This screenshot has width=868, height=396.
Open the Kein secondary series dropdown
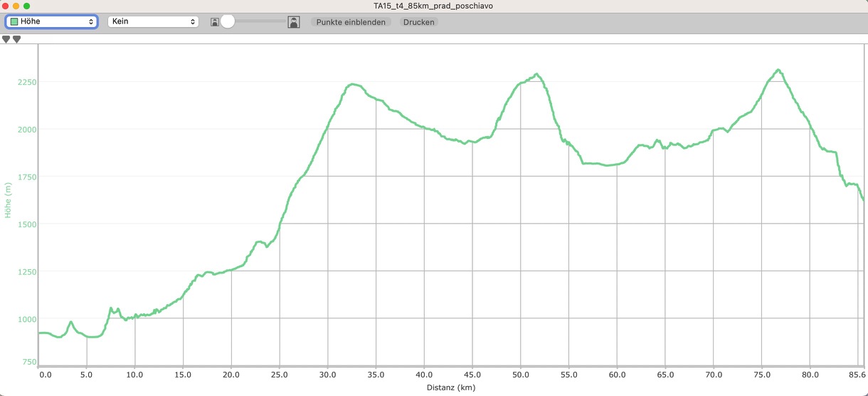(153, 22)
